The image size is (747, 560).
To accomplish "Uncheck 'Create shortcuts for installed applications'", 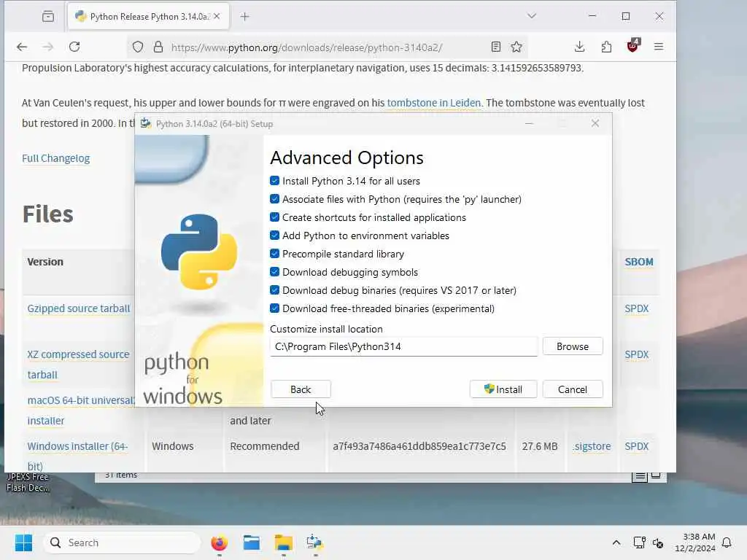I will tap(274, 217).
